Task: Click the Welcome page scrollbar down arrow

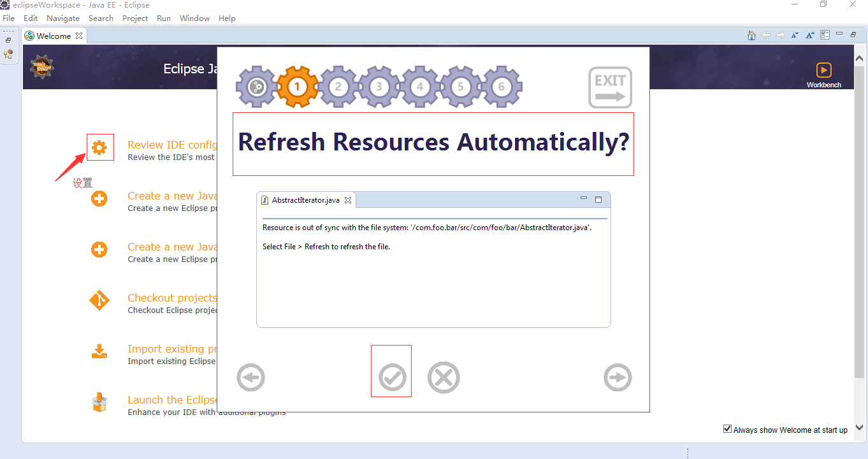Action: [x=859, y=427]
